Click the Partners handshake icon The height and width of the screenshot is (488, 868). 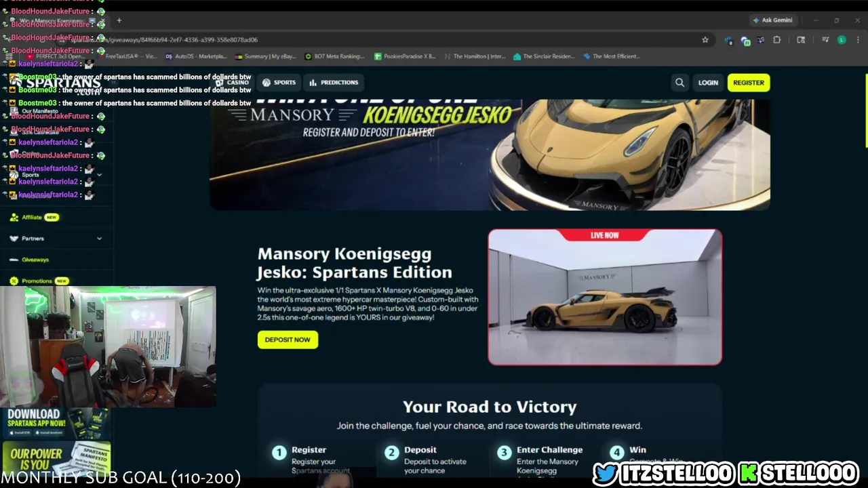[x=14, y=239]
